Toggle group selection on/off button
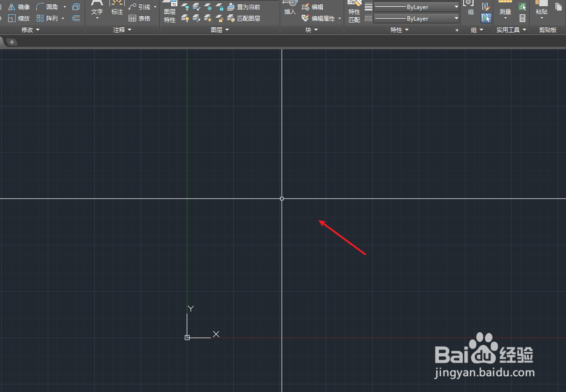 click(x=486, y=18)
